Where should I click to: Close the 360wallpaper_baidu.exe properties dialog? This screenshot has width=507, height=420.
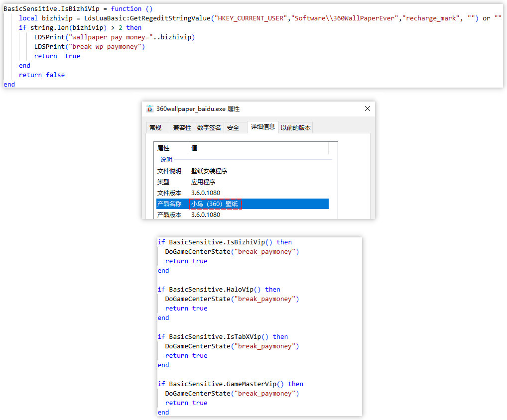pos(367,108)
